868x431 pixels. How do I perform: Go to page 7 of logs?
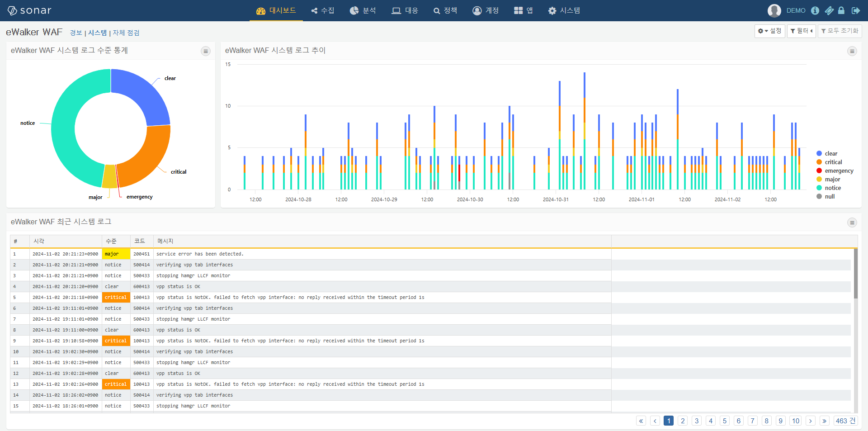[x=753, y=421]
